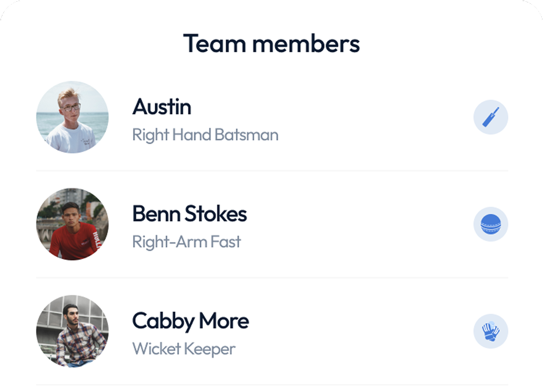Open Austin's profile photo
Viewport: 543px width, 392px height.
pyautogui.click(x=72, y=117)
